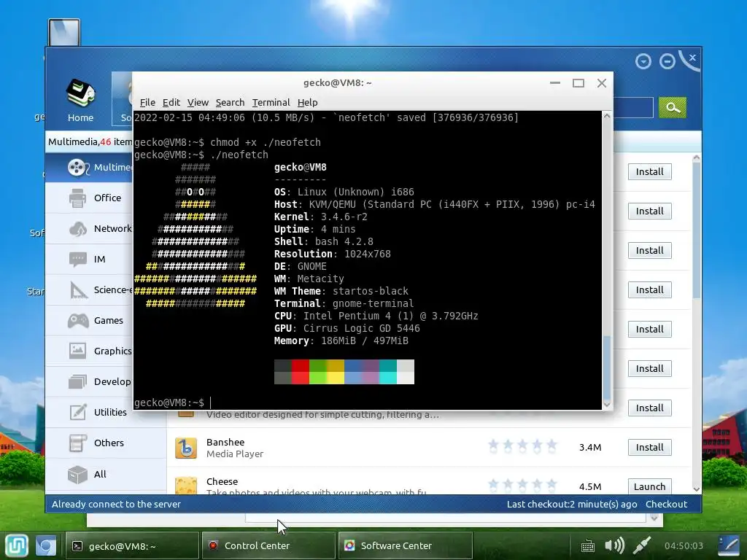Viewport: 747px width, 560px height.
Task: Open the terminal View menu
Action: (x=198, y=102)
